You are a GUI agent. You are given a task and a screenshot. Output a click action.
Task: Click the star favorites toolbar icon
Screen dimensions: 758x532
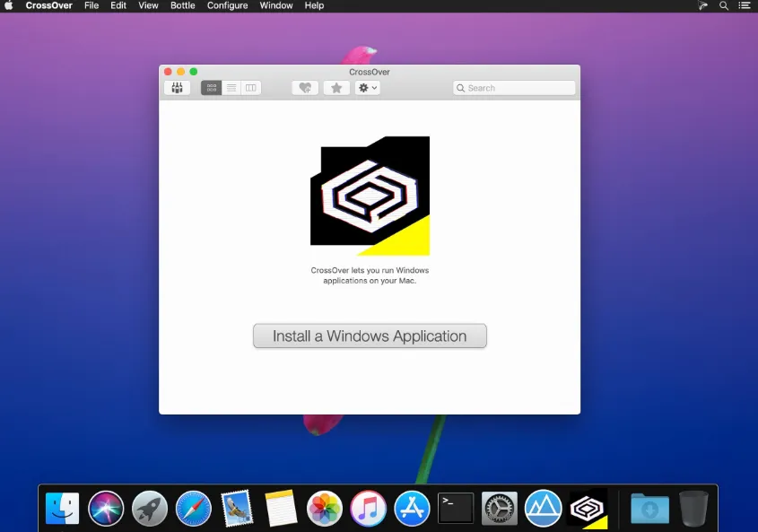click(x=336, y=88)
